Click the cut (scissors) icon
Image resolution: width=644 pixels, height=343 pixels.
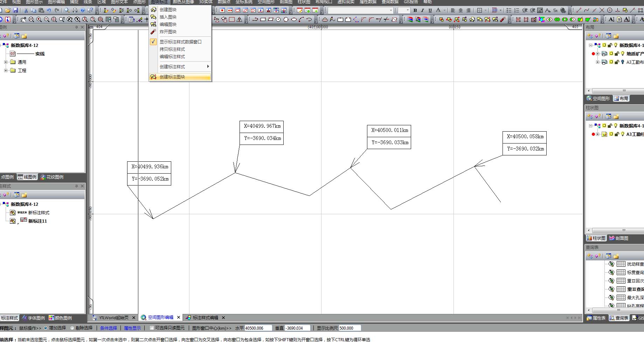pyautogui.click(x=26, y=10)
